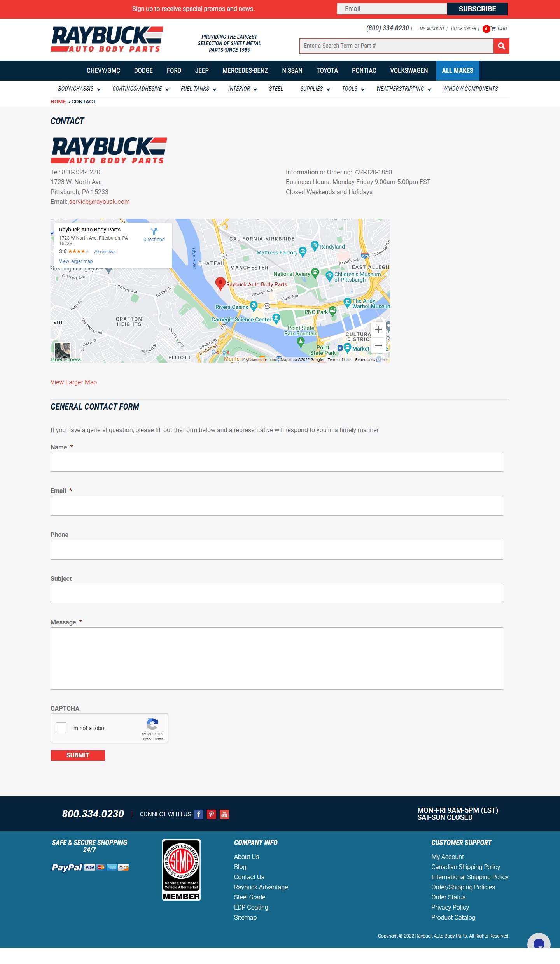Zoom in on the map
The height and width of the screenshot is (964, 560).
click(x=378, y=330)
